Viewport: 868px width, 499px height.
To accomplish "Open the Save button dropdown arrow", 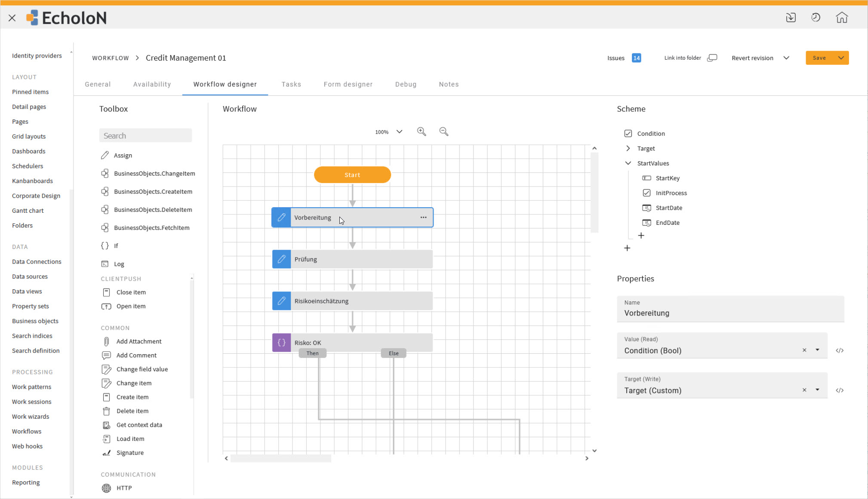I will point(841,58).
